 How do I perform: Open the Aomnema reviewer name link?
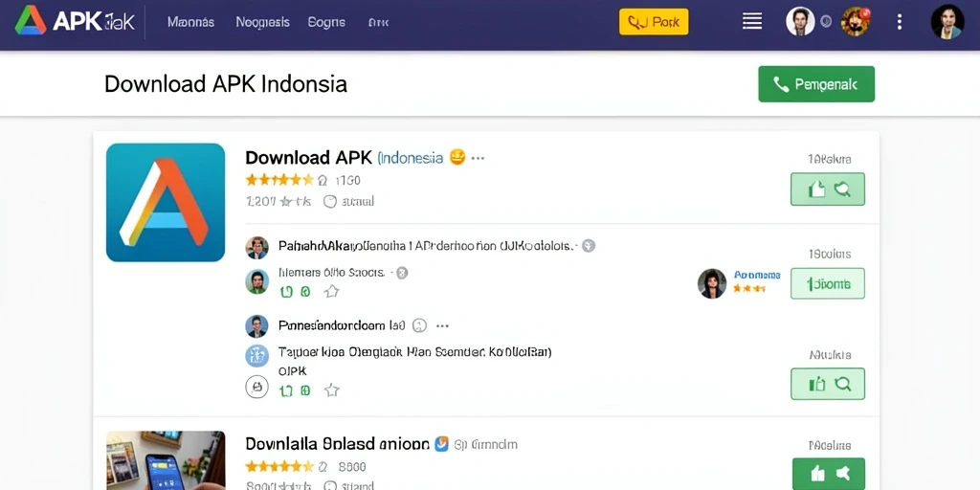click(757, 275)
